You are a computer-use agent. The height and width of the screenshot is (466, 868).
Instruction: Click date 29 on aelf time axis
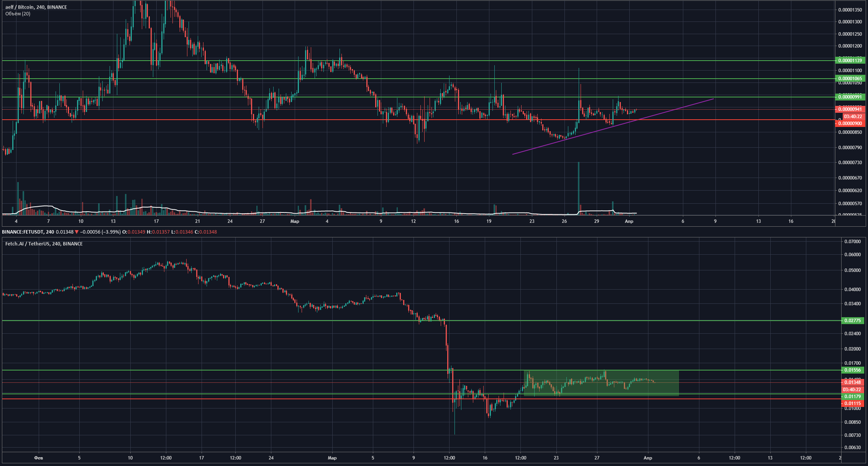click(x=597, y=221)
